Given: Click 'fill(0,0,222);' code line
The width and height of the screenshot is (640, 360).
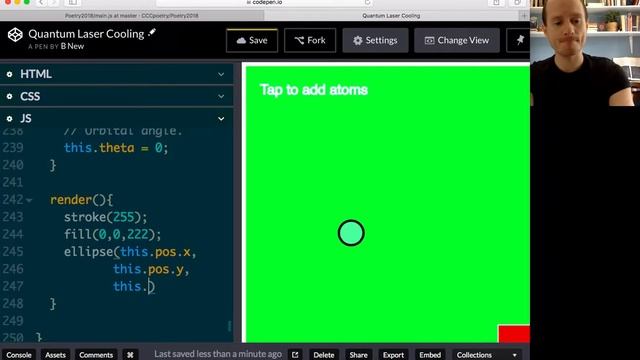Looking at the screenshot, I should (x=112, y=235).
